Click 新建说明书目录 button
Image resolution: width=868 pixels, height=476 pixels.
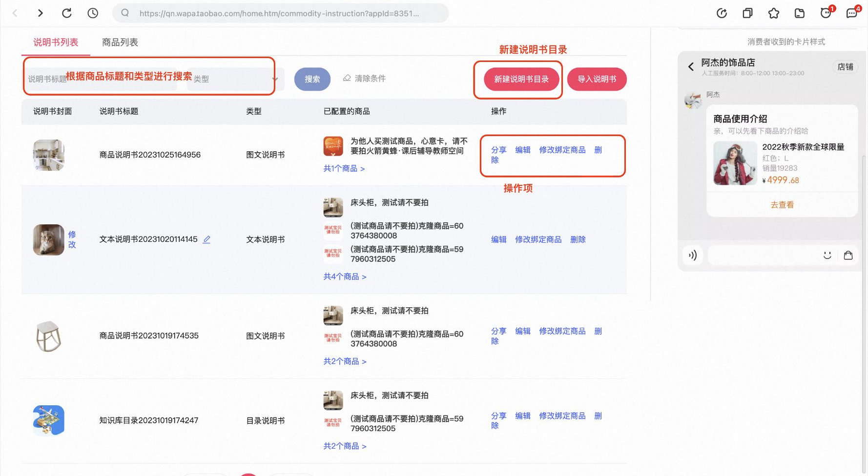click(521, 79)
